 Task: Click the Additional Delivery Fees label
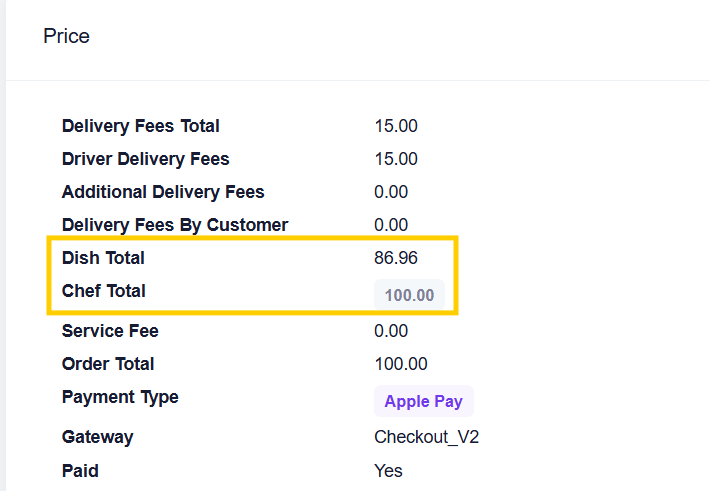[163, 192]
